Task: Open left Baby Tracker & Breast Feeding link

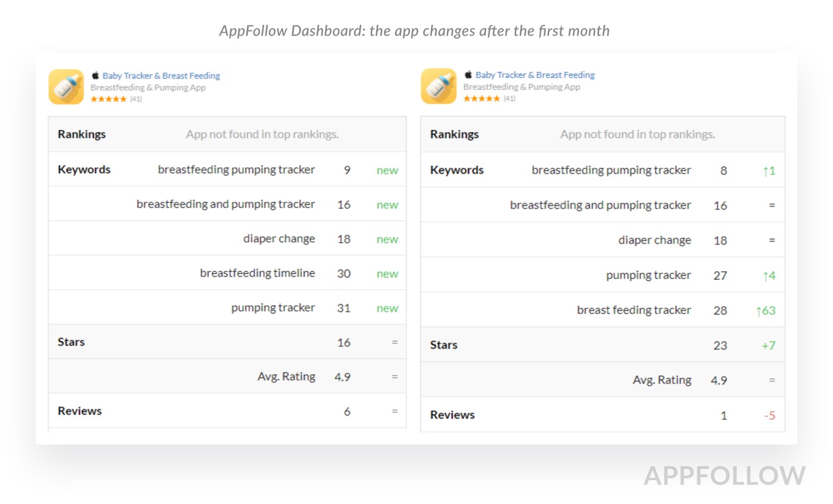Action: click(x=161, y=76)
